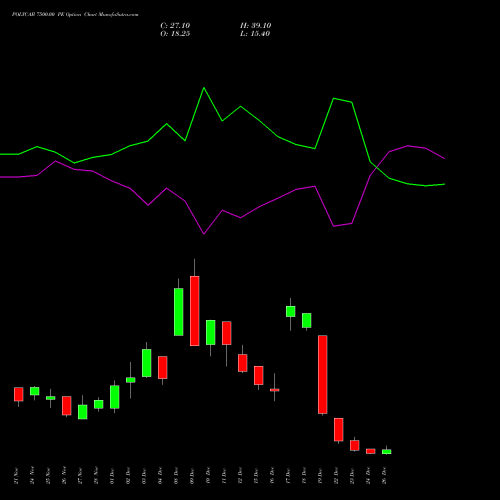This screenshot has width=500, height=500.
Task: Click the 21 Nov date label
Action: click(x=16, y=476)
